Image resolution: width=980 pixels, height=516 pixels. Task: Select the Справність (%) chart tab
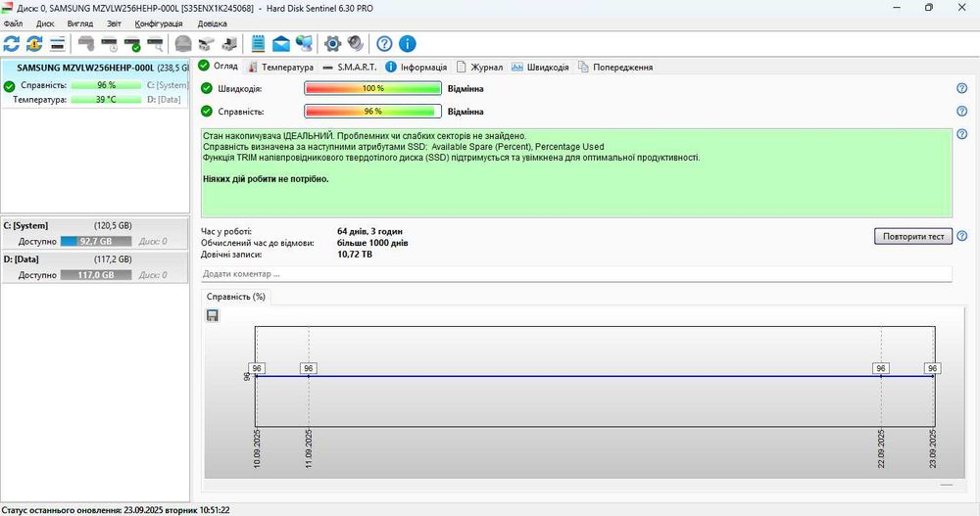tap(235, 297)
